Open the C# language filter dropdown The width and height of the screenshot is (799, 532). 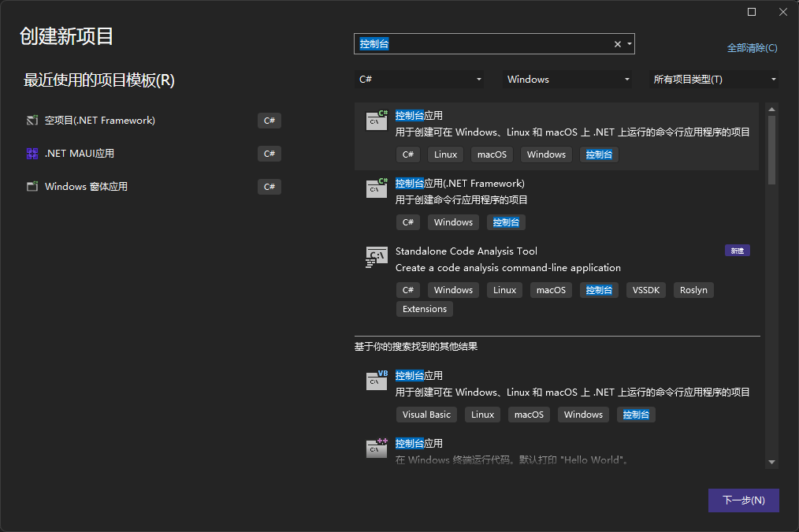coord(419,79)
